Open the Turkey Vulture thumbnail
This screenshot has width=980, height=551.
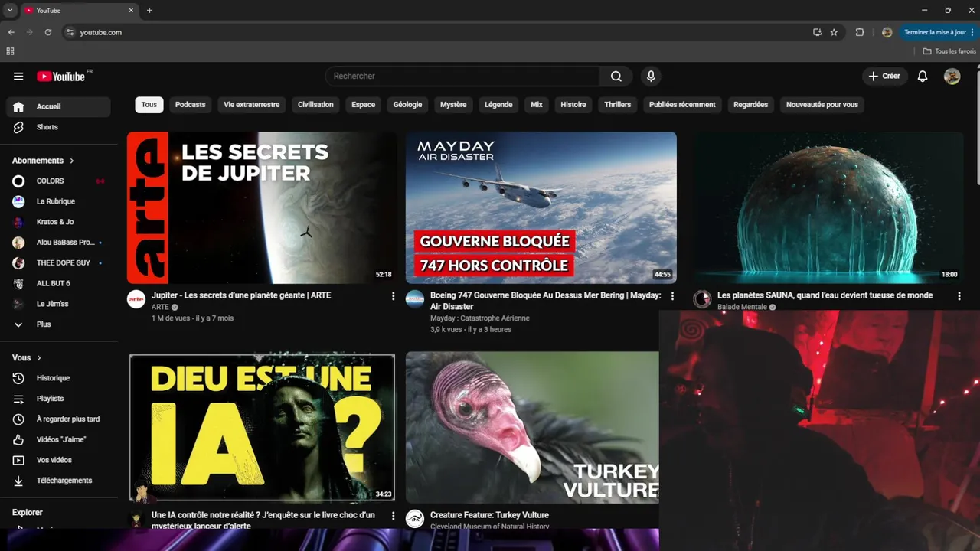pos(532,428)
